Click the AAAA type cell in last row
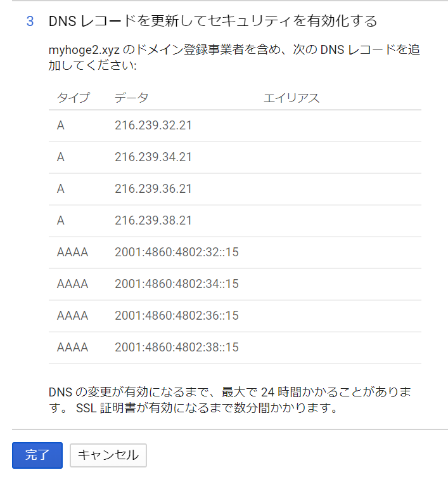The image size is (448, 477). [x=72, y=348]
